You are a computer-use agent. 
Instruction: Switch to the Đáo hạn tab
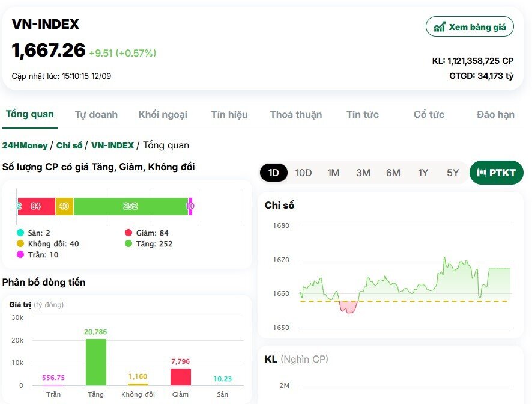pyautogui.click(x=495, y=114)
